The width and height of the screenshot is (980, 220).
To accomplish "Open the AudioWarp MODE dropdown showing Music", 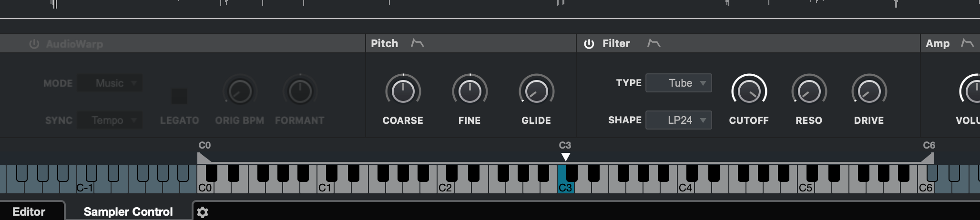I will [x=111, y=83].
